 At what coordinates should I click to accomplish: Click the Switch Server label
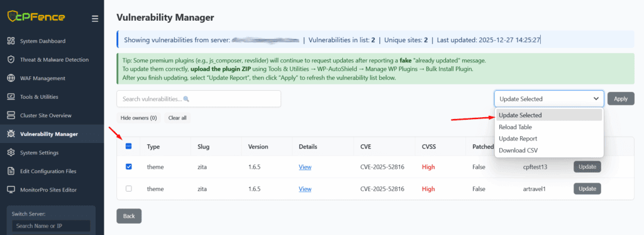pyautogui.click(x=28, y=214)
